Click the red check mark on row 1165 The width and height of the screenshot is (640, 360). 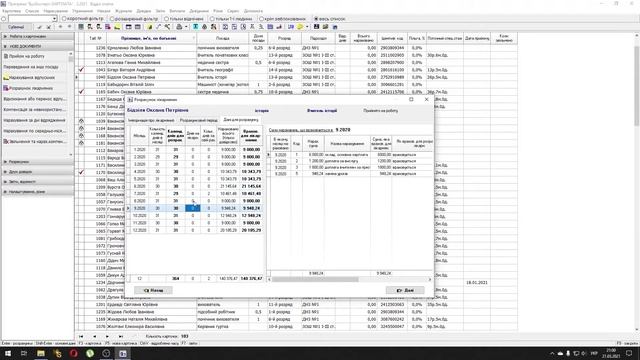tap(81, 92)
